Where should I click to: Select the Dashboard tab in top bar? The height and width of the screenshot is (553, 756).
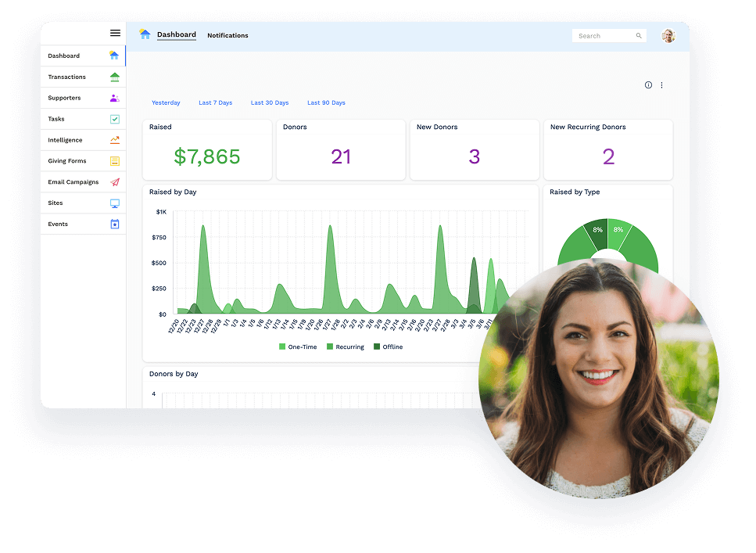(176, 35)
